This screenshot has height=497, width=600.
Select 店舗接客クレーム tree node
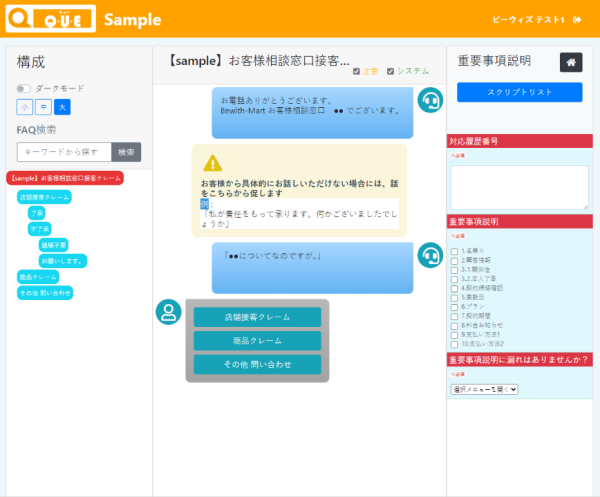click(x=44, y=197)
